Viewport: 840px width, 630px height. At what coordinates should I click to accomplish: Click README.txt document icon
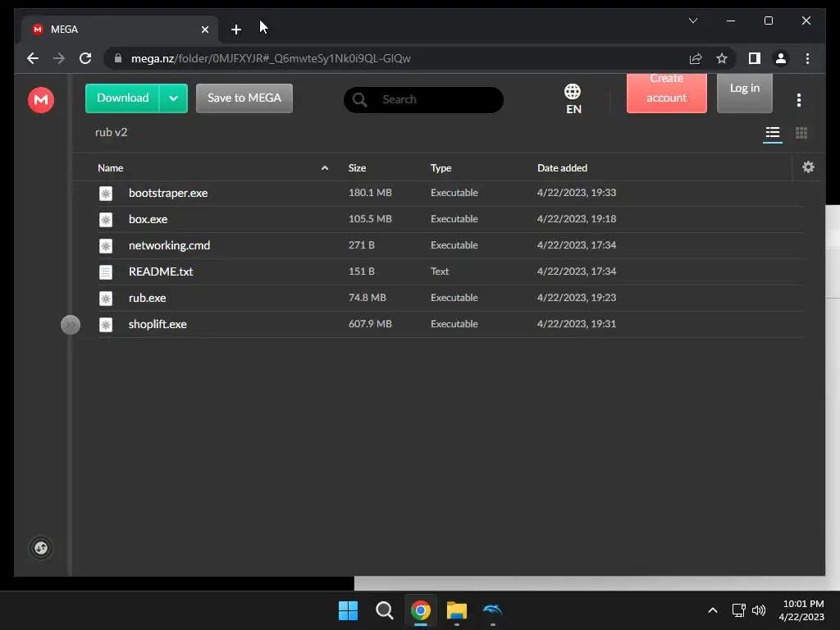[x=106, y=272]
